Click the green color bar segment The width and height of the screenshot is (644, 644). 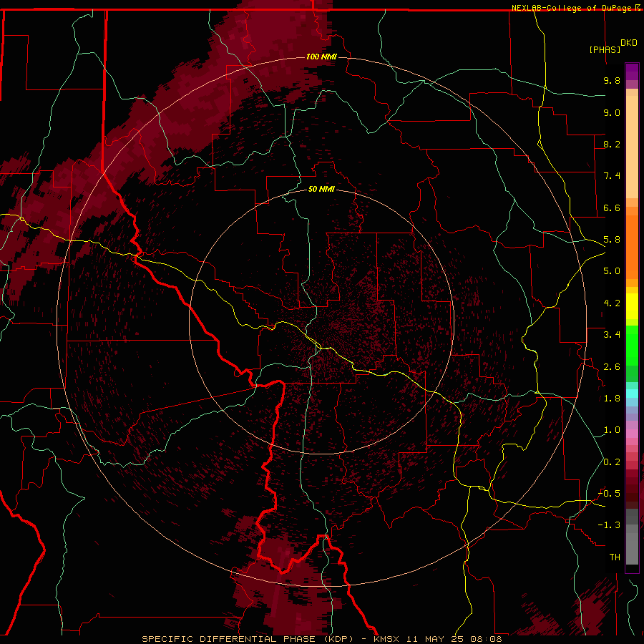point(632,347)
